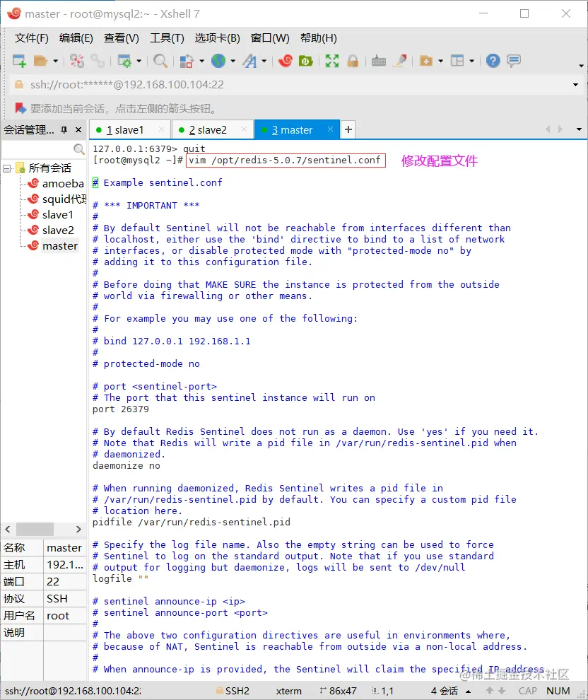The height and width of the screenshot is (700, 588).
Task: Click the Reconnect link icon
Action: [98, 61]
